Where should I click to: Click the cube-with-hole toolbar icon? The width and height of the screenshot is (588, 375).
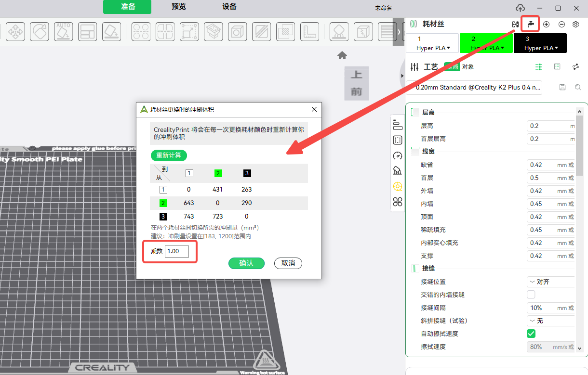[x=237, y=32]
